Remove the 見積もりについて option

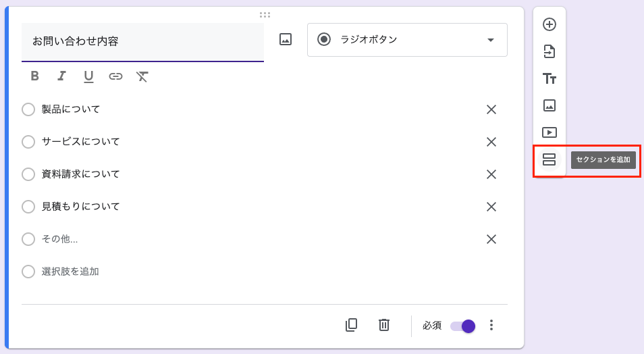coord(491,207)
